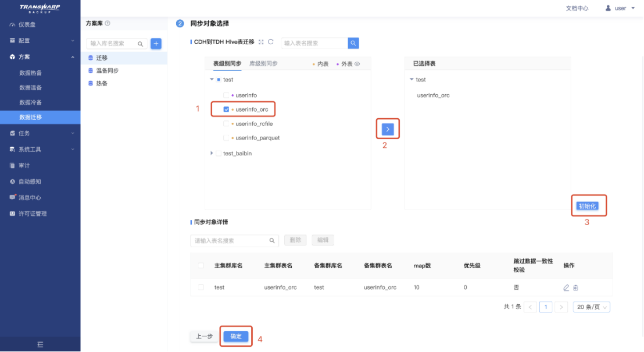Select userinfo_orc in the 已选择表 panel
Screen dimensions: 644x352
click(x=433, y=95)
